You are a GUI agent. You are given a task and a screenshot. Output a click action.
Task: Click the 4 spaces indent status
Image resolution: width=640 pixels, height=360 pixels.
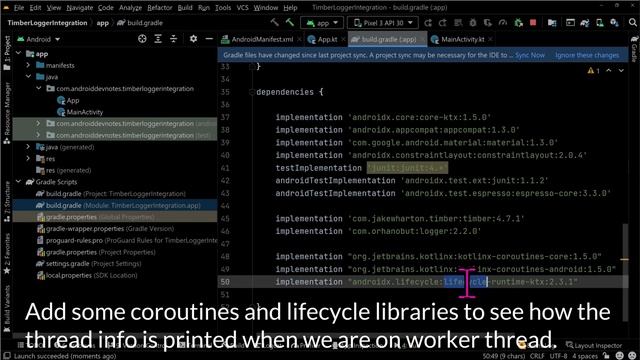[x=584, y=356]
